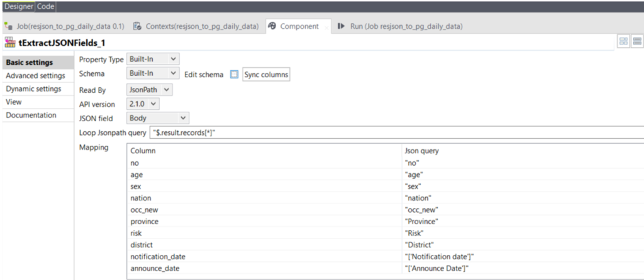Expand the JSON field Body dropdown
This screenshot has height=280, width=644.
tap(157, 117)
